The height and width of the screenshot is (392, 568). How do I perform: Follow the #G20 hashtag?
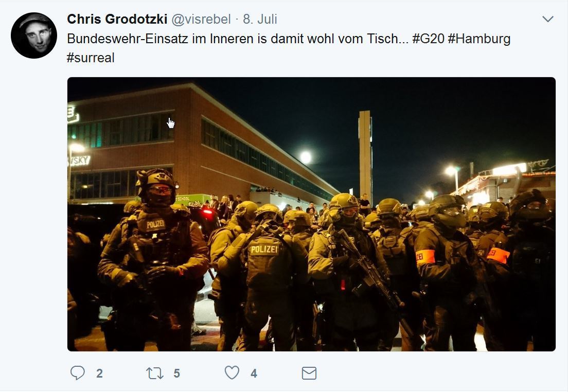tap(428, 39)
